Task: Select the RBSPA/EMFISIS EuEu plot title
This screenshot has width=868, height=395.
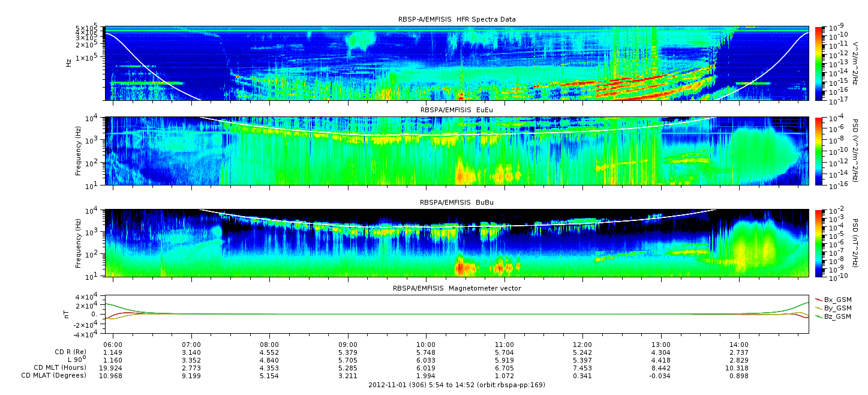Action: [x=456, y=111]
